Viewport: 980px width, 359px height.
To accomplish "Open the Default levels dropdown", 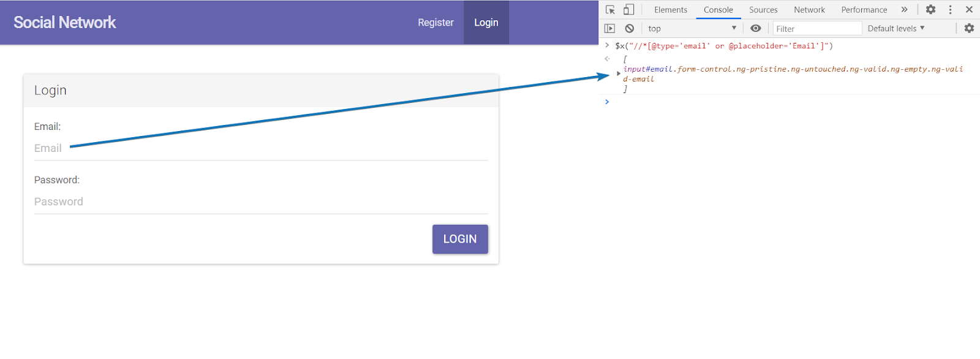I will [x=895, y=28].
